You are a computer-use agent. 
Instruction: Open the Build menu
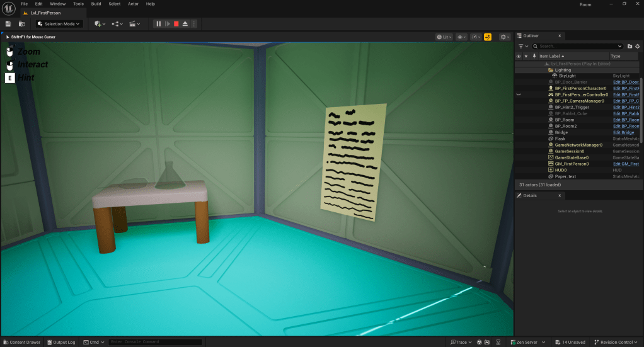96,4
